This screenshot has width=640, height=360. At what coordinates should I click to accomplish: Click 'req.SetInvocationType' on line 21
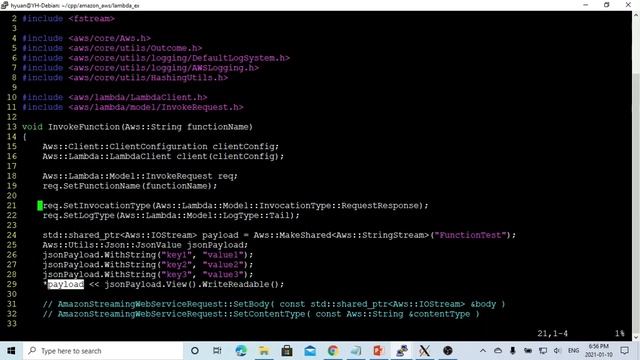(x=97, y=206)
